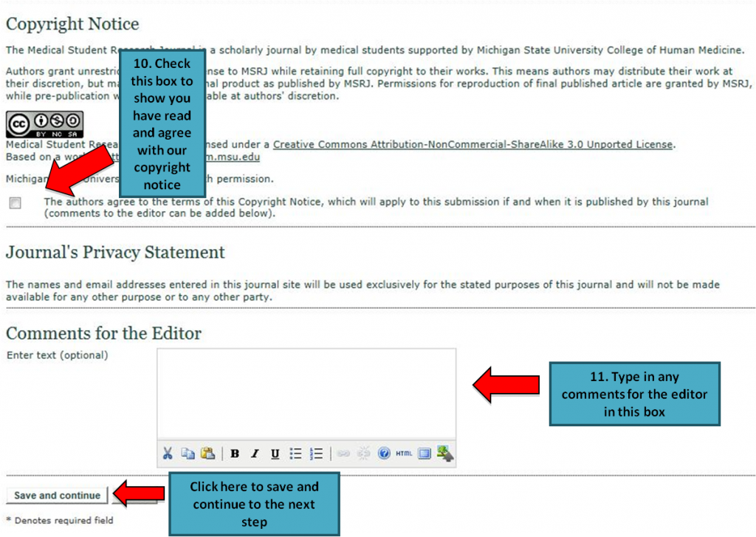
Task: Open editor help via blue question icon
Action: point(384,454)
